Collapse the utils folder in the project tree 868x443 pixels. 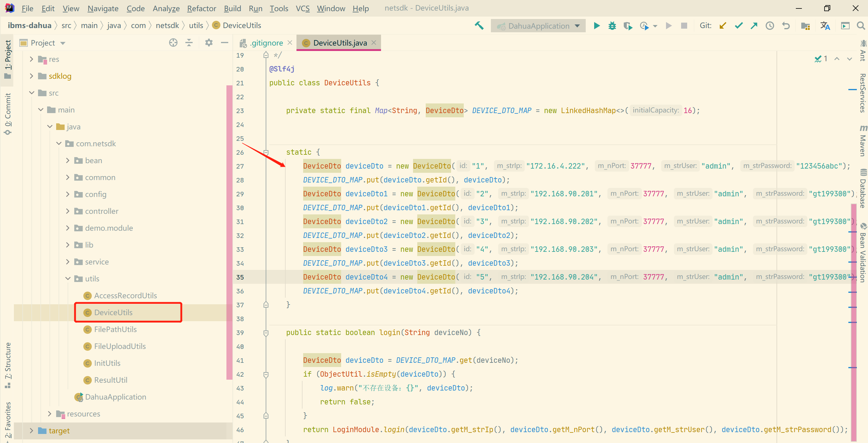tap(68, 279)
